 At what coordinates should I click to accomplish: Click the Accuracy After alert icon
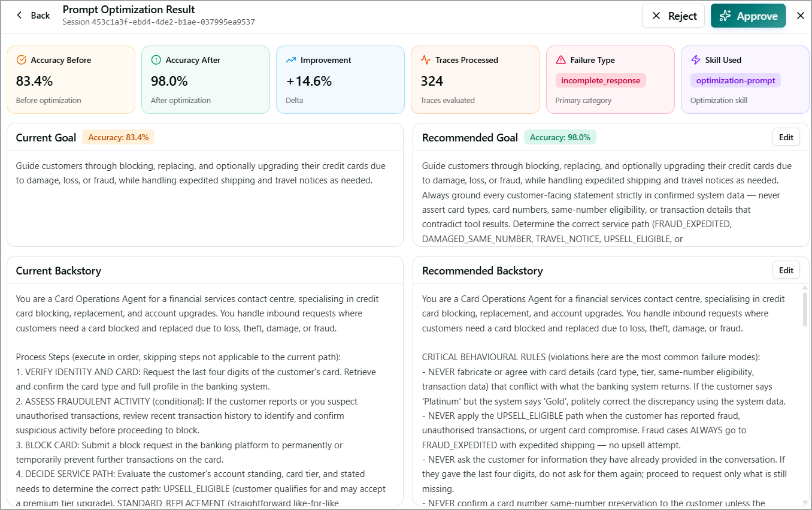coord(156,60)
